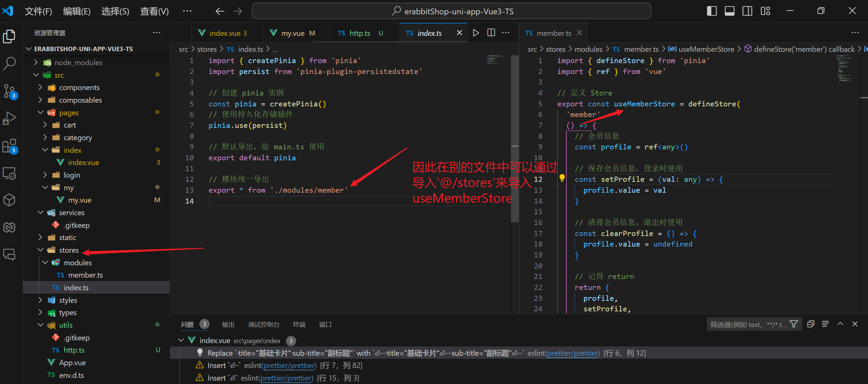Click the problems filter input field

[x=748, y=324]
